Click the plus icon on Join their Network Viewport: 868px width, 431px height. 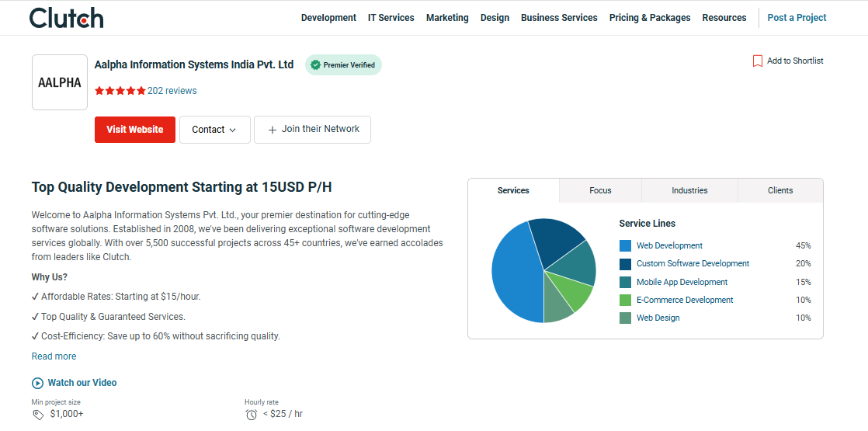(272, 130)
